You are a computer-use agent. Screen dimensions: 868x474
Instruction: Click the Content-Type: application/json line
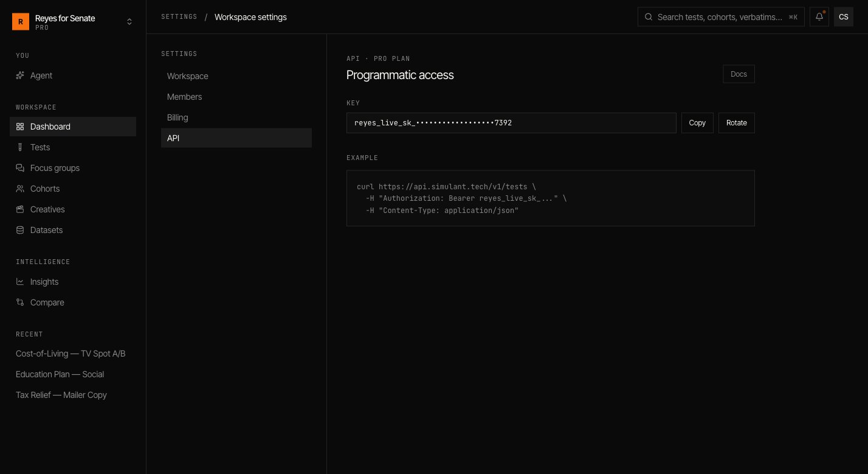coord(442,211)
